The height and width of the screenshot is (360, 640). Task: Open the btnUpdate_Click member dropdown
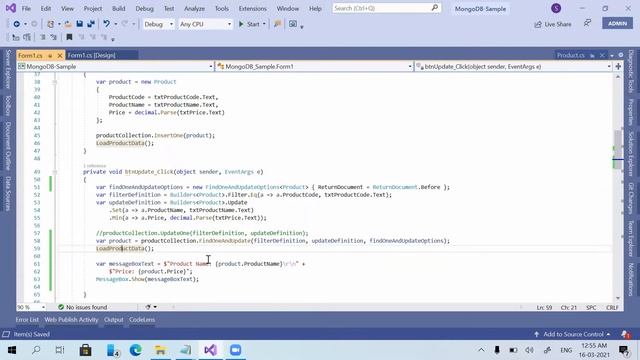(x=513, y=66)
